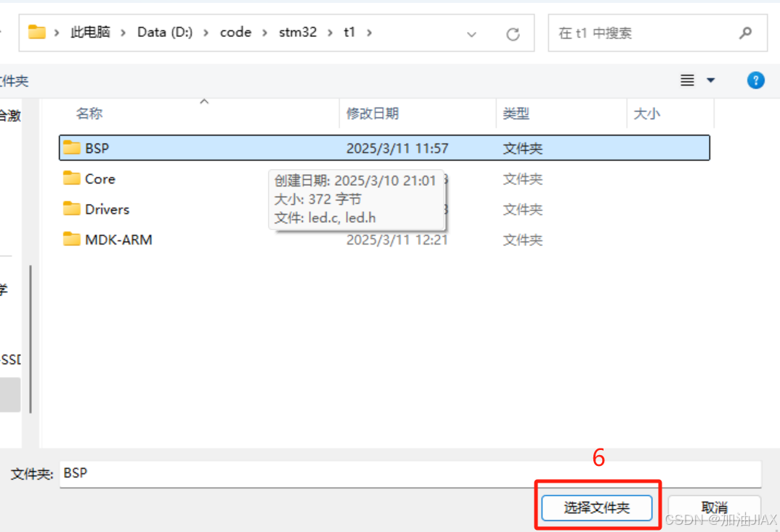Click the date 2025/3/11 11:57 cell
780x532 pixels.
coord(397,148)
